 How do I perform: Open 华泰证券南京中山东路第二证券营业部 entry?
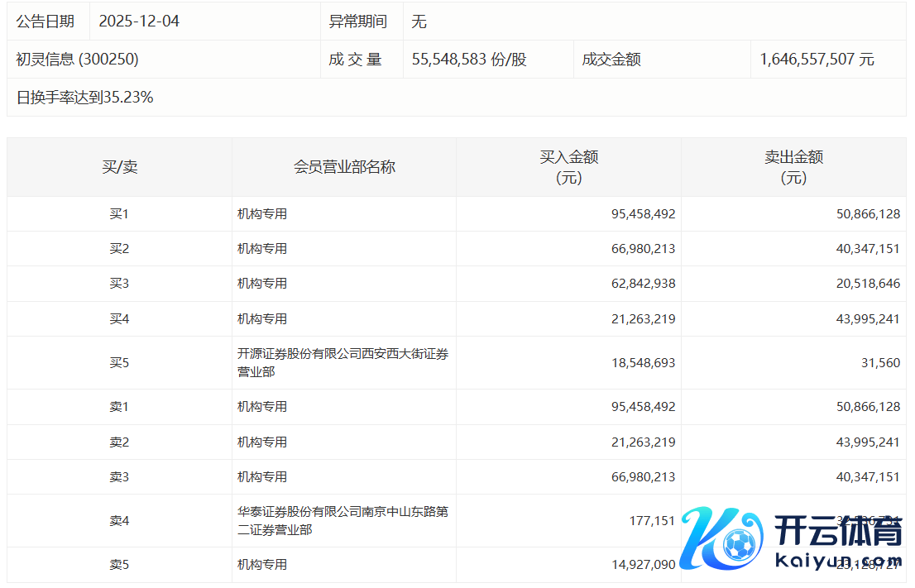point(343,521)
